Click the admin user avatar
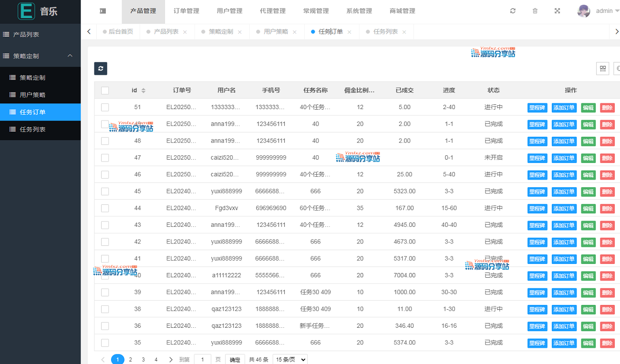 [x=584, y=11]
